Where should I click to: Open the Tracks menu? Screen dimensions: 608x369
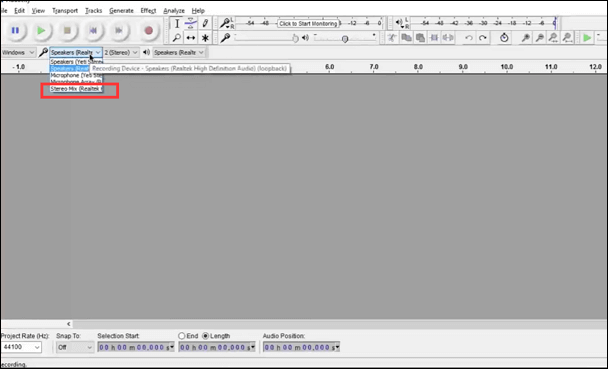click(93, 10)
